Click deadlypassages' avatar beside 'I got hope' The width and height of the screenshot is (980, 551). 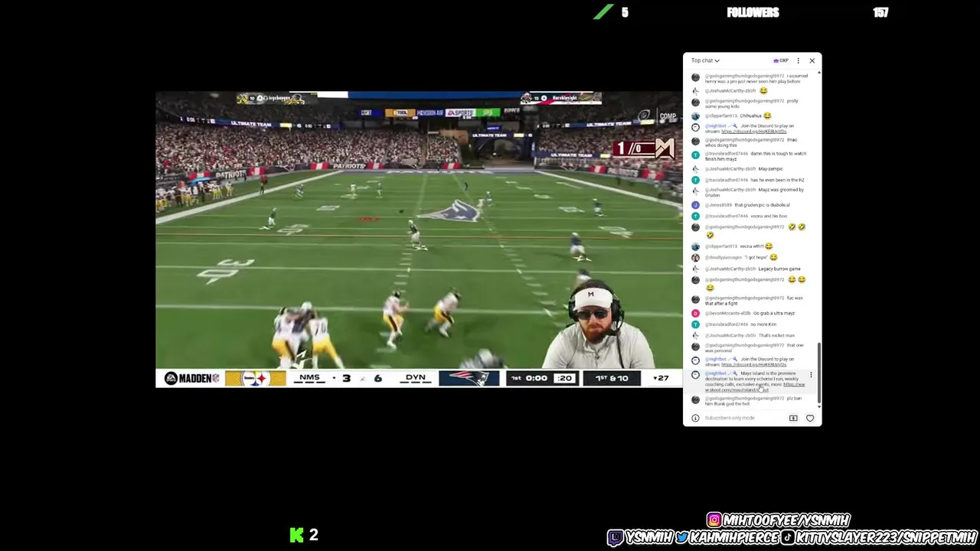[x=695, y=257]
